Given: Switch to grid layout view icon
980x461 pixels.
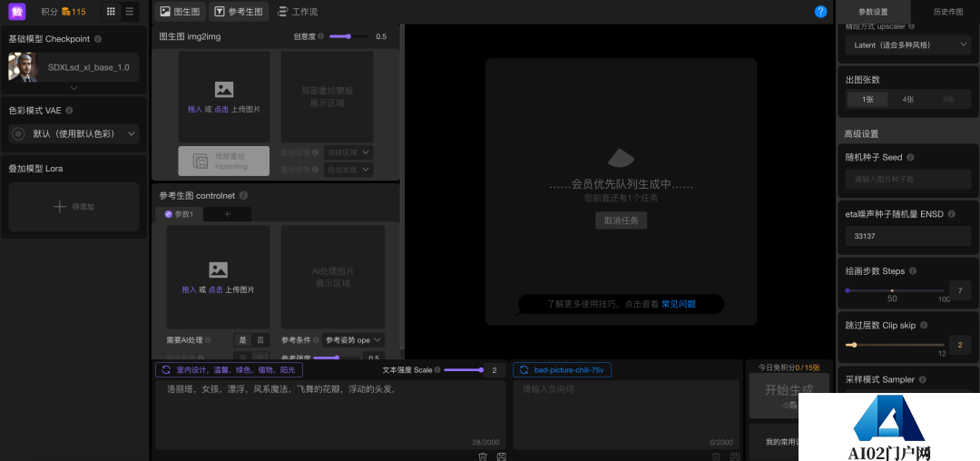Looking at the screenshot, I should pyautogui.click(x=112, y=11).
